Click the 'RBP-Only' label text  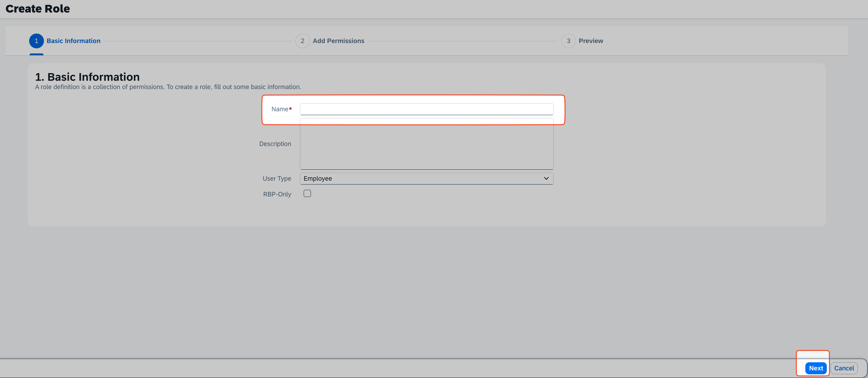(277, 194)
